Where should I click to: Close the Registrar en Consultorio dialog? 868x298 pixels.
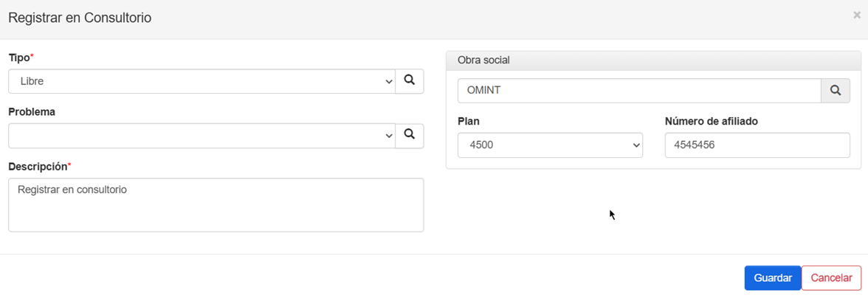pos(856,15)
